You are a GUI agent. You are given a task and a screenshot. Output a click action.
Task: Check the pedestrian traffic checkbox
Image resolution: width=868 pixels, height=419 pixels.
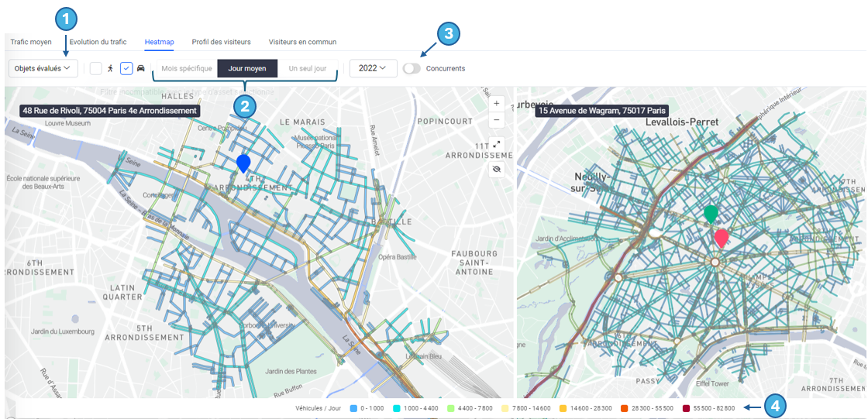(96, 68)
